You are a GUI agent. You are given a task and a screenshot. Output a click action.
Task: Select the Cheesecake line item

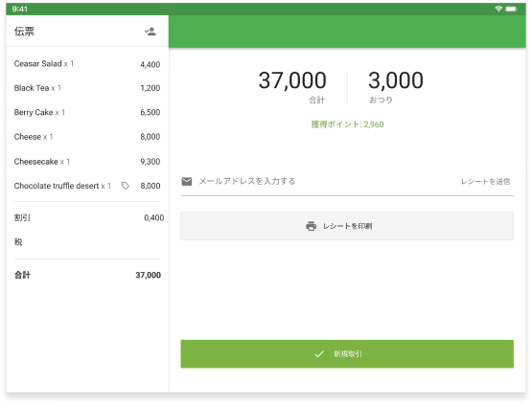click(x=87, y=162)
